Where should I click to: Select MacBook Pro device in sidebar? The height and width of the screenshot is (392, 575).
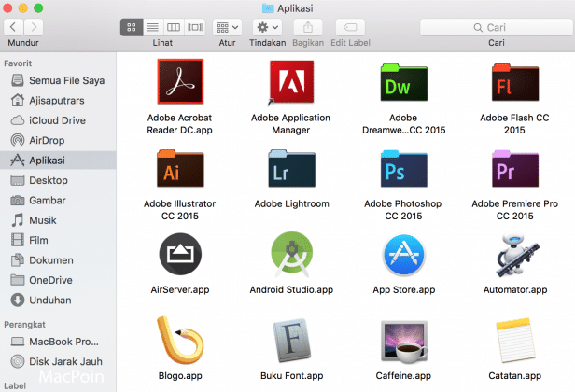click(x=58, y=342)
